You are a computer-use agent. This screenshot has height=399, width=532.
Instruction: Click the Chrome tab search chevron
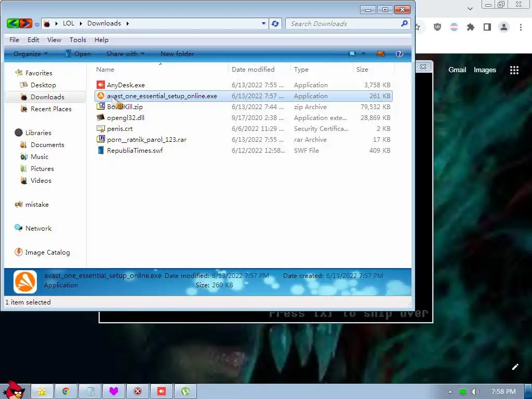tap(470, 8)
